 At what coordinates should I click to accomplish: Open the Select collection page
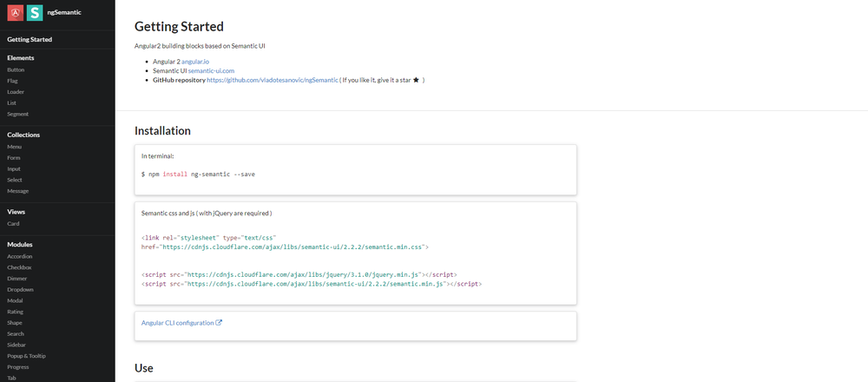tap(15, 180)
